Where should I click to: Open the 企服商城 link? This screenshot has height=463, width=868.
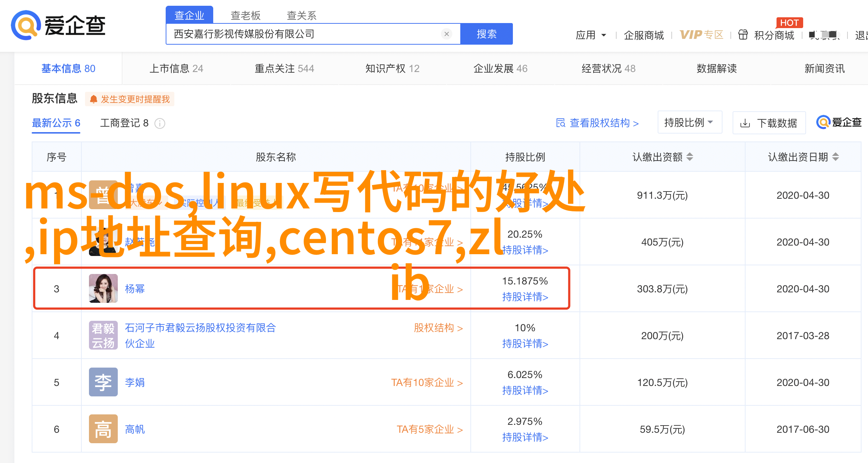coord(644,35)
